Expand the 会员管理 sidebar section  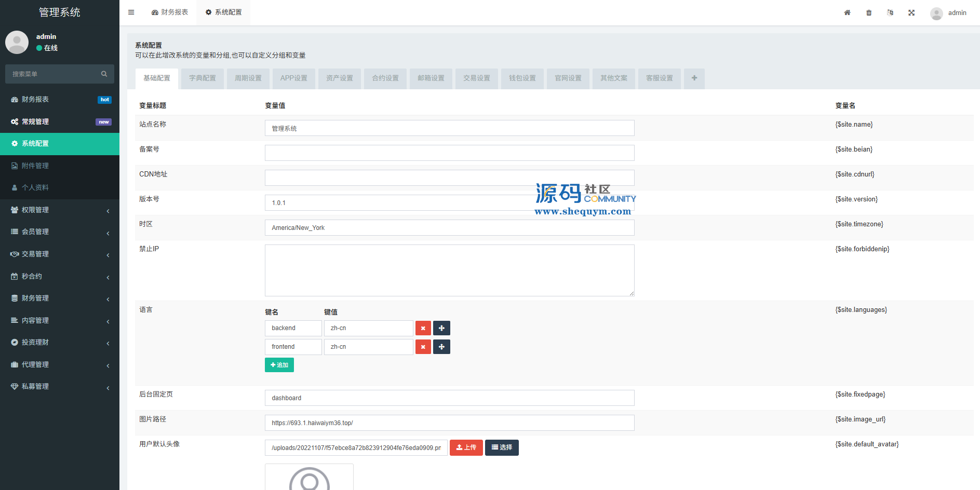(60, 232)
